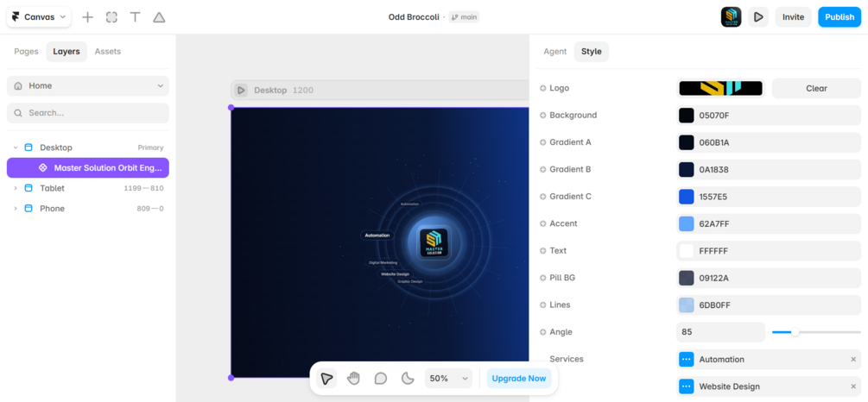This screenshot has height=402, width=868.
Task: Switch to the Pages tab
Action: pos(26,52)
